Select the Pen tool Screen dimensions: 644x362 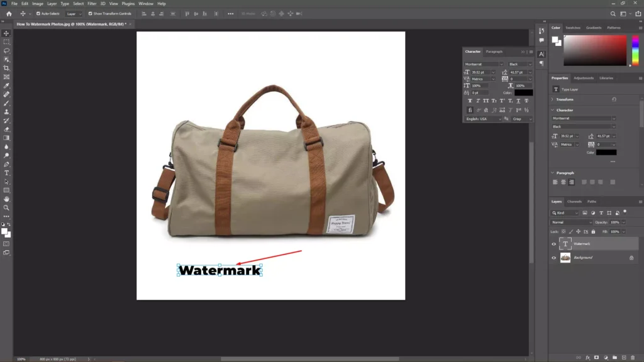6,164
